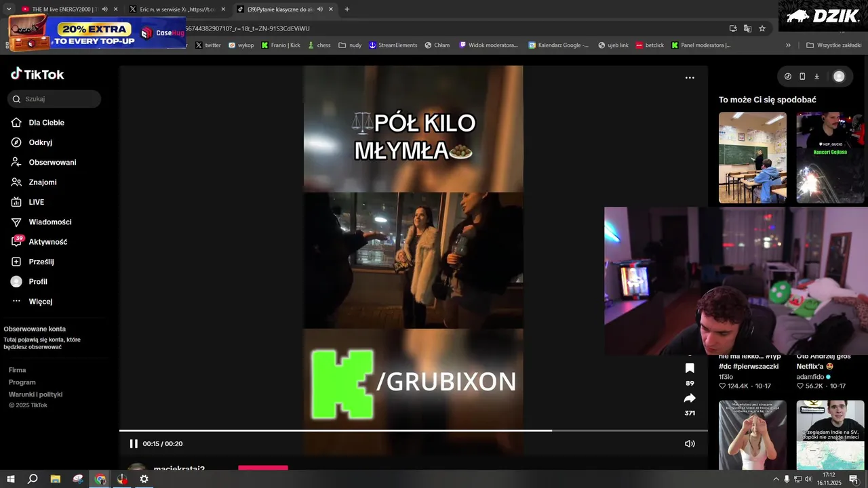Click the share arrow icon

pyautogui.click(x=690, y=398)
